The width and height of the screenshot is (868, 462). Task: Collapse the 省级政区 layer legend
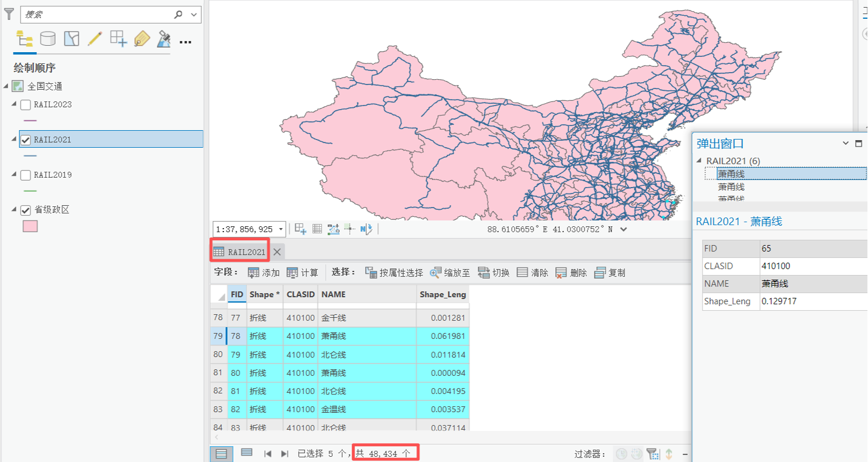click(x=15, y=209)
